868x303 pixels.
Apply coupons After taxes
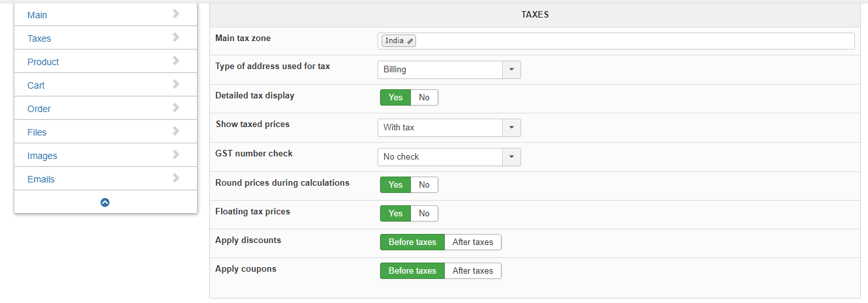(473, 271)
